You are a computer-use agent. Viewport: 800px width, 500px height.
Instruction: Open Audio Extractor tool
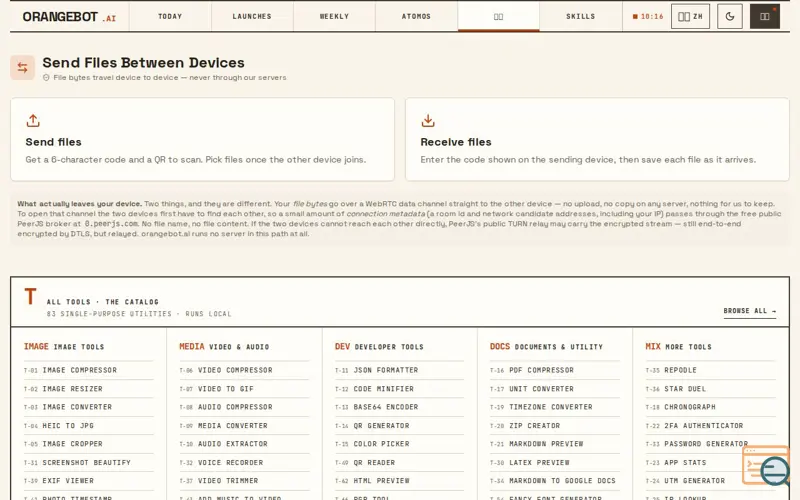[x=244, y=444]
